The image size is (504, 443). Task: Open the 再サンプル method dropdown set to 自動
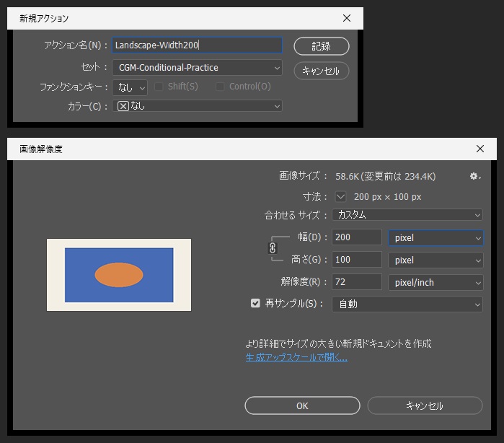coord(407,304)
